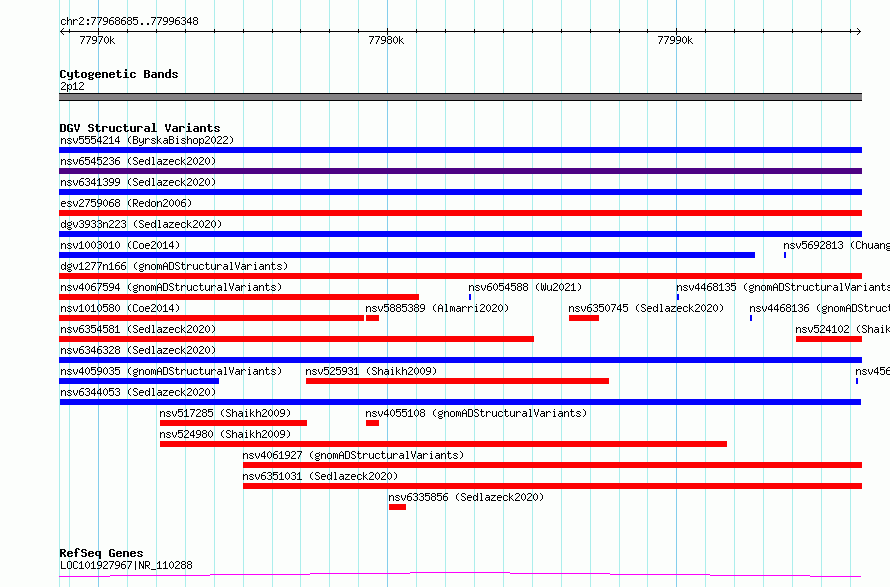Click the red nsv524102 variant bar
The width and height of the screenshot is (890, 587).
[x=829, y=339]
